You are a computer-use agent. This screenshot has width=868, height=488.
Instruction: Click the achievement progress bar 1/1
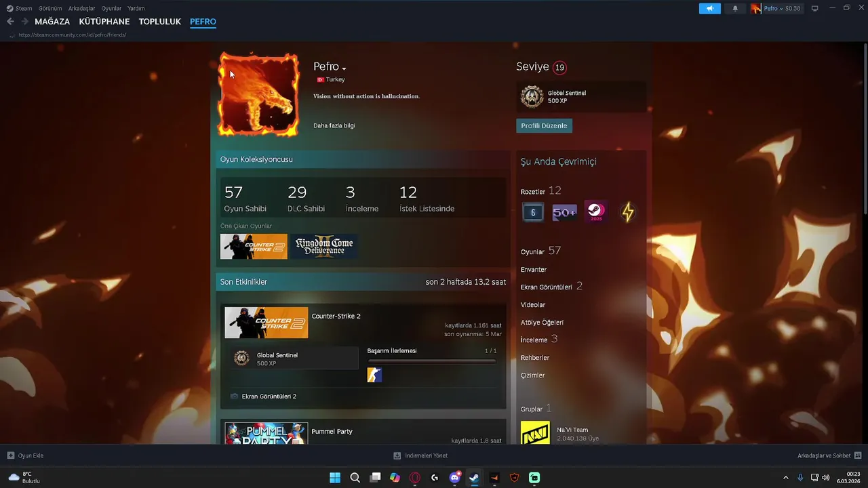[431, 361]
